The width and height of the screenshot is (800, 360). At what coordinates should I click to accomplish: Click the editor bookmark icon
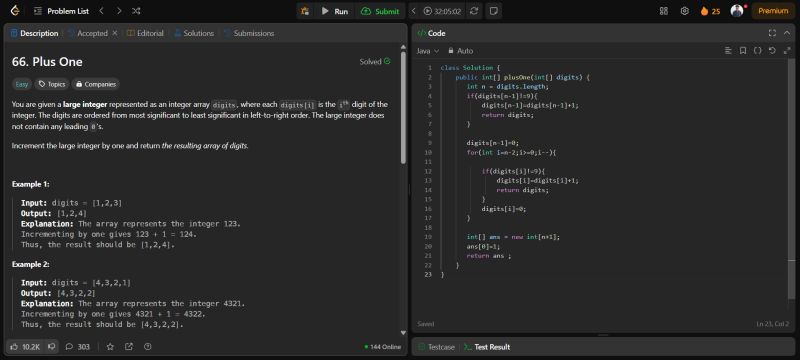[x=743, y=50]
